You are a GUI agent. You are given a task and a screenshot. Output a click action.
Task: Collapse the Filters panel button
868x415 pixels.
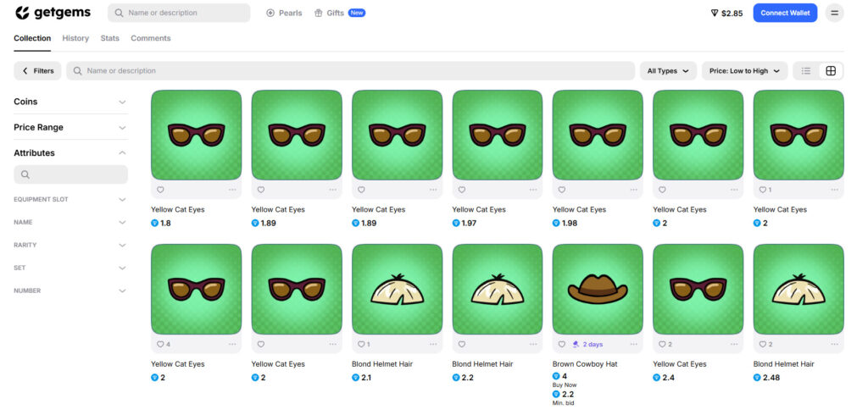coord(37,71)
